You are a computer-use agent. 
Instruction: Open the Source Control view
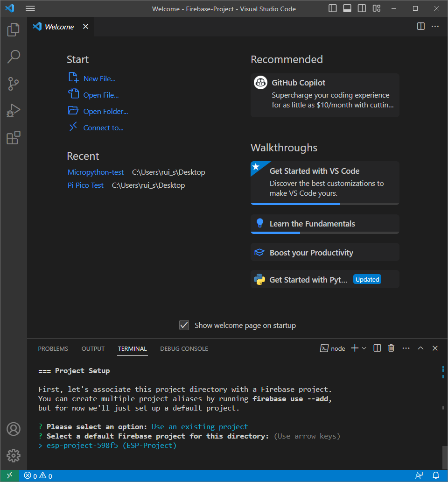pos(13,84)
